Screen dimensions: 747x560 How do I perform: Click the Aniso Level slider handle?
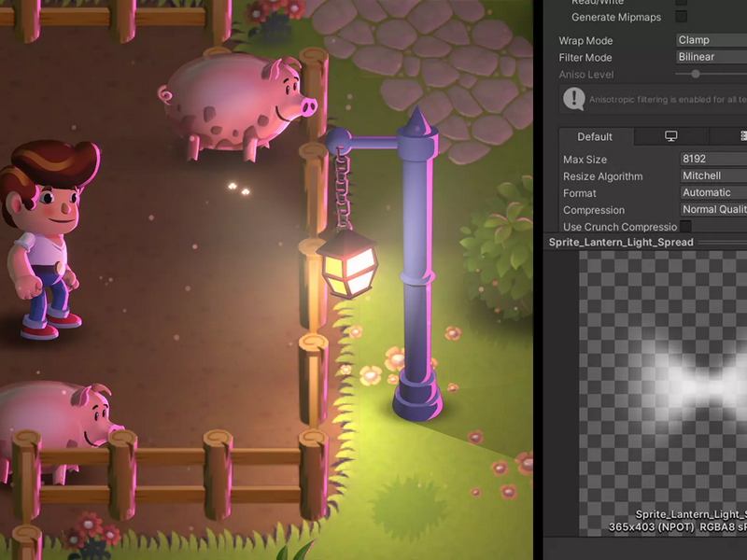[696, 74]
